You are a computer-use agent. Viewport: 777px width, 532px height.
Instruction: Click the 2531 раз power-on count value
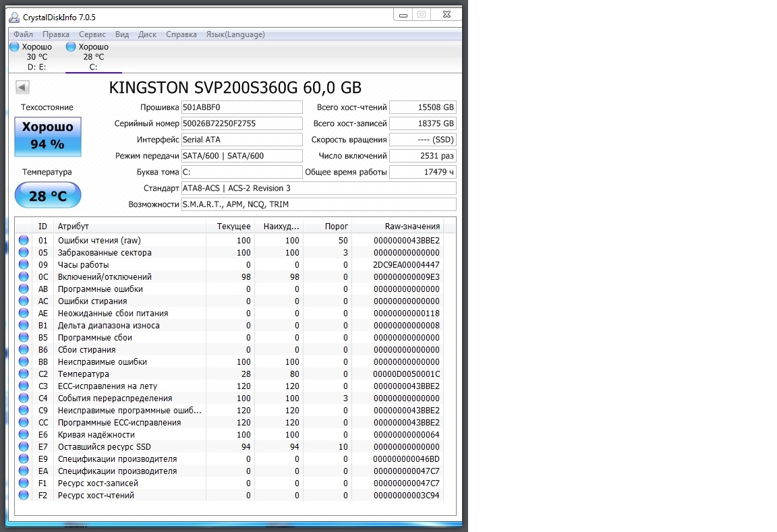[423, 156]
